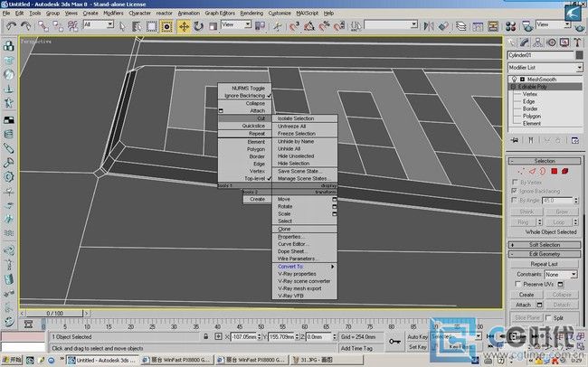Image resolution: width=588 pixels, height=367 pixels.
Task: Activate the Select and Link tool
Action: pos(43,26)
